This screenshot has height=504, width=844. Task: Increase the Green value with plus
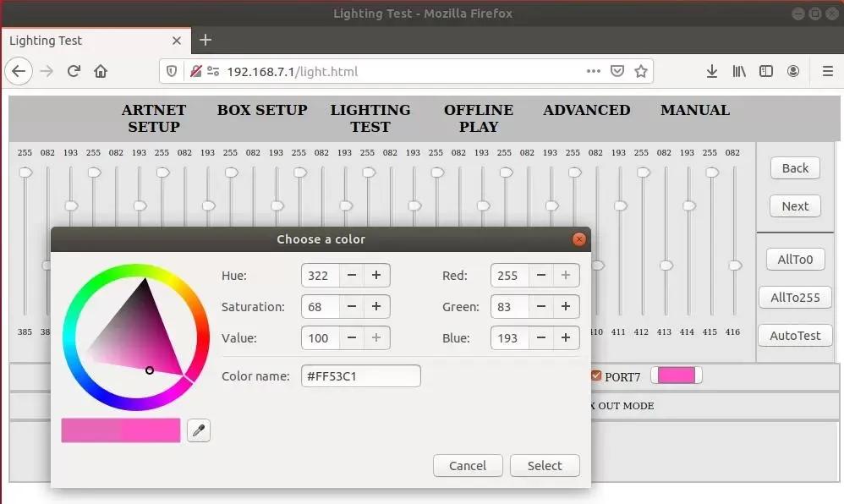point(566,307)
